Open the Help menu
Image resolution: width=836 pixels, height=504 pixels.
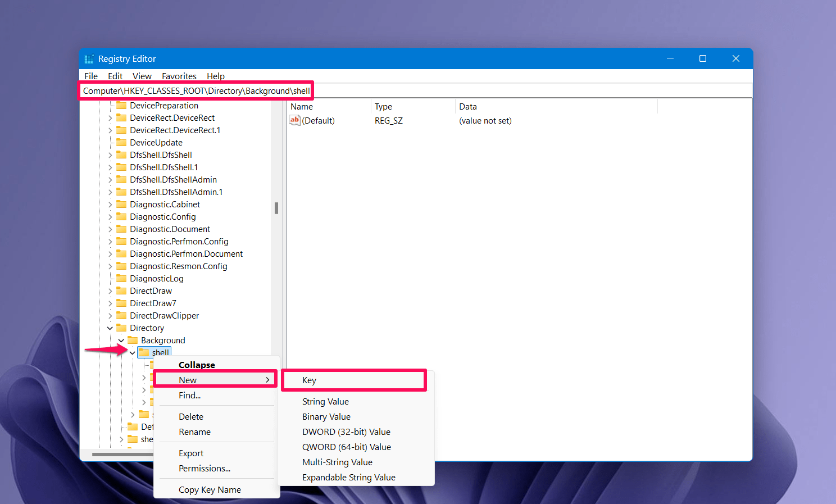click(x=216, y=76)
